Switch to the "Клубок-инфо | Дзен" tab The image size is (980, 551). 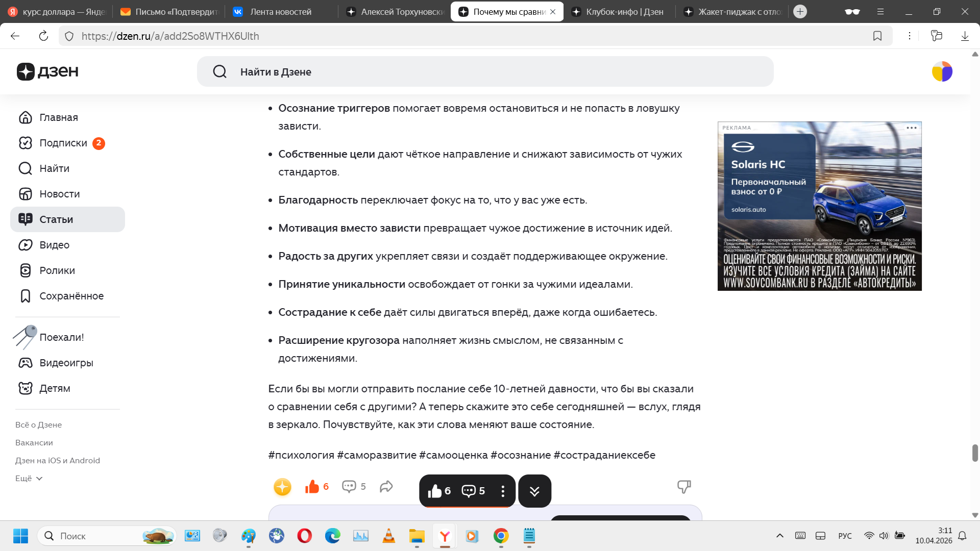(x=619, y=12)
